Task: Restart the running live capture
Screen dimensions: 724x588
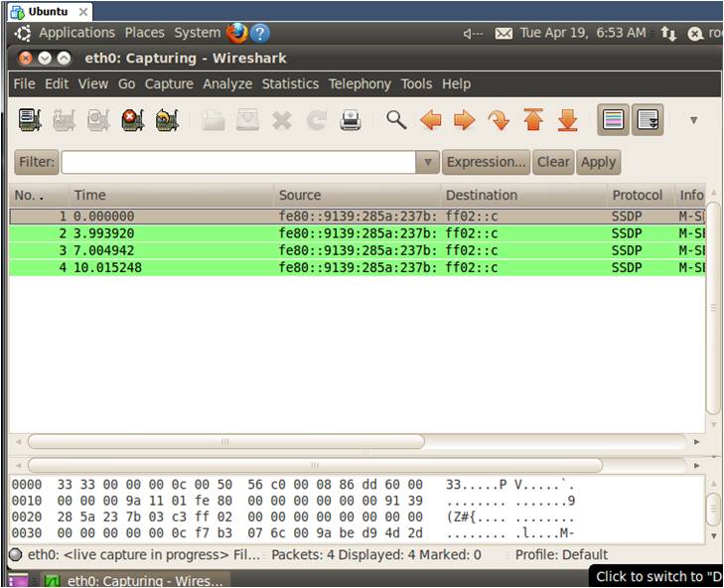Action: coord(167,120)
